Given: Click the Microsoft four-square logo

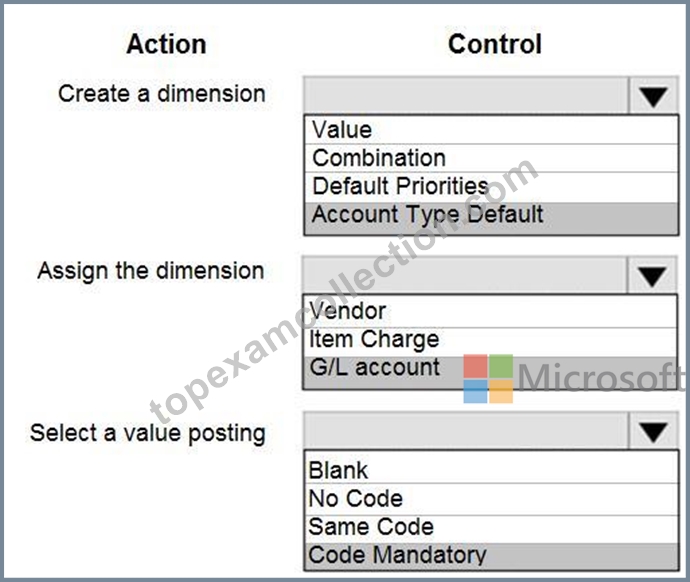Looking at the screenshot, I should (488, 378).
